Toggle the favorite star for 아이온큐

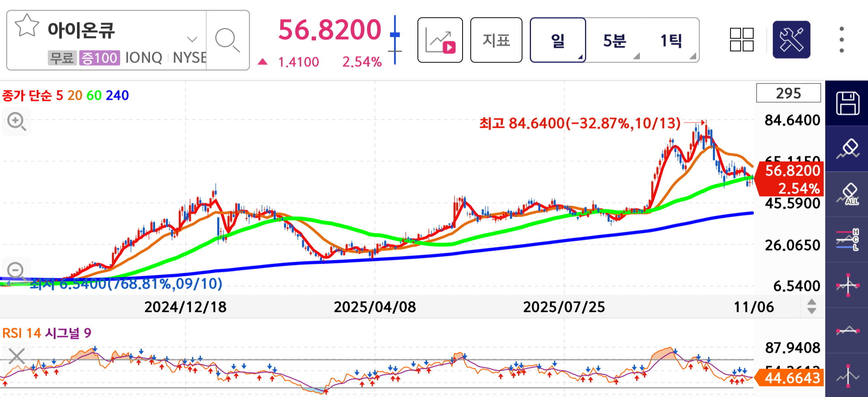click(26, 26)
